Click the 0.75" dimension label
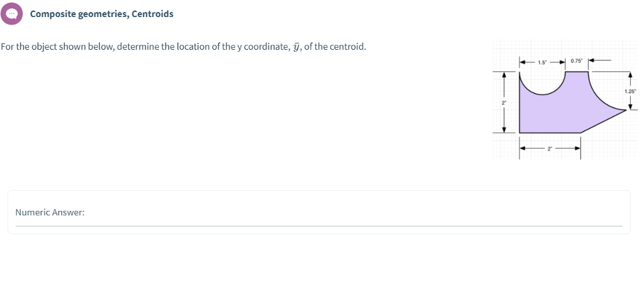The image size is (644, 289). (x=577, y=62)
